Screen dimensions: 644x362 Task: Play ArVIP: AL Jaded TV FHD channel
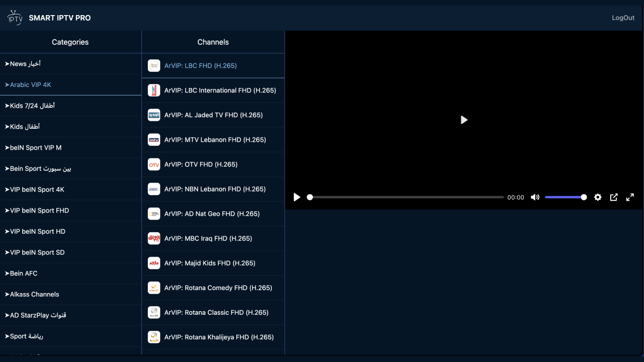213,115
